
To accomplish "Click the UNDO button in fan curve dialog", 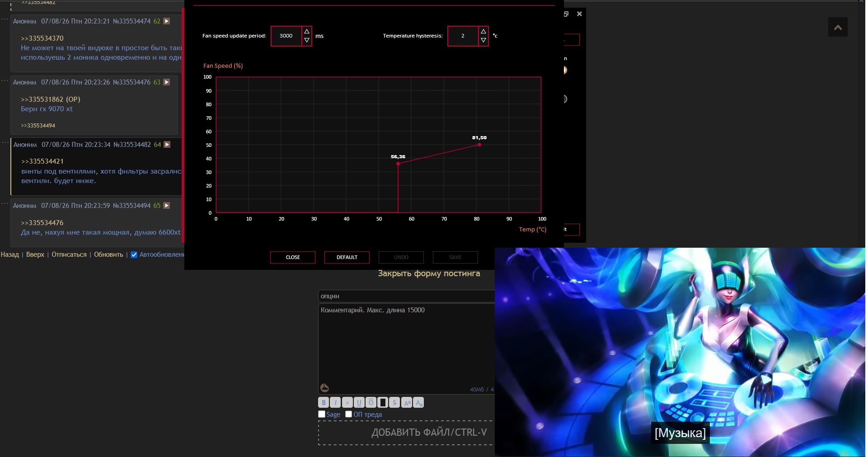I will coord(401,257).
